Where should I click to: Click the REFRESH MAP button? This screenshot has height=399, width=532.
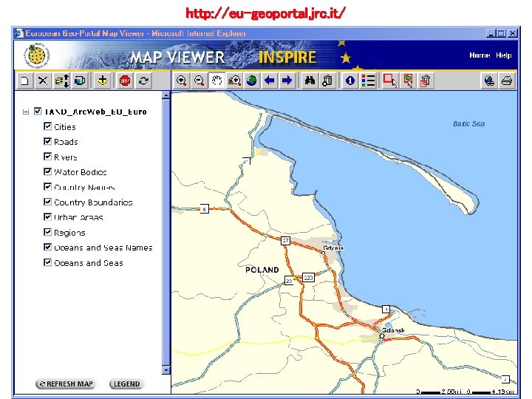(66, 383)
